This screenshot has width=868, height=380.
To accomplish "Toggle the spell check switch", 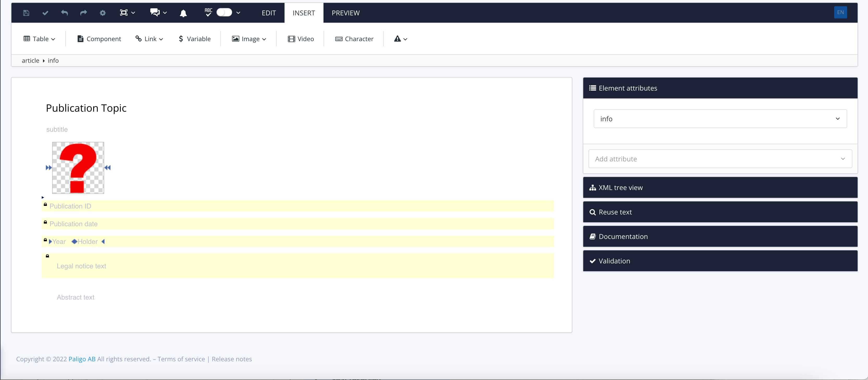I will [x=224, y=12].
